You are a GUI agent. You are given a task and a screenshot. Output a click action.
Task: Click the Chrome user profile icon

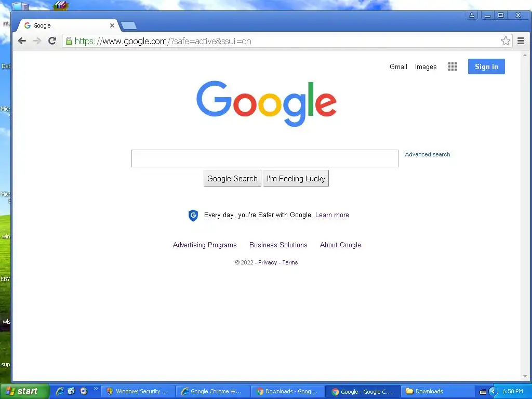pos(472,15)
